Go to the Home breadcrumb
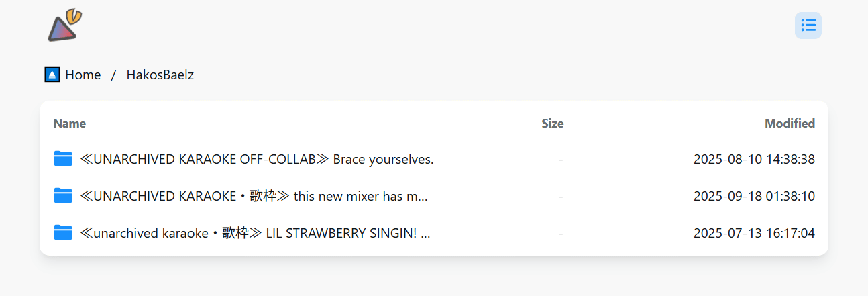Screen dimensions: 868x296 (x=83, y=75)
